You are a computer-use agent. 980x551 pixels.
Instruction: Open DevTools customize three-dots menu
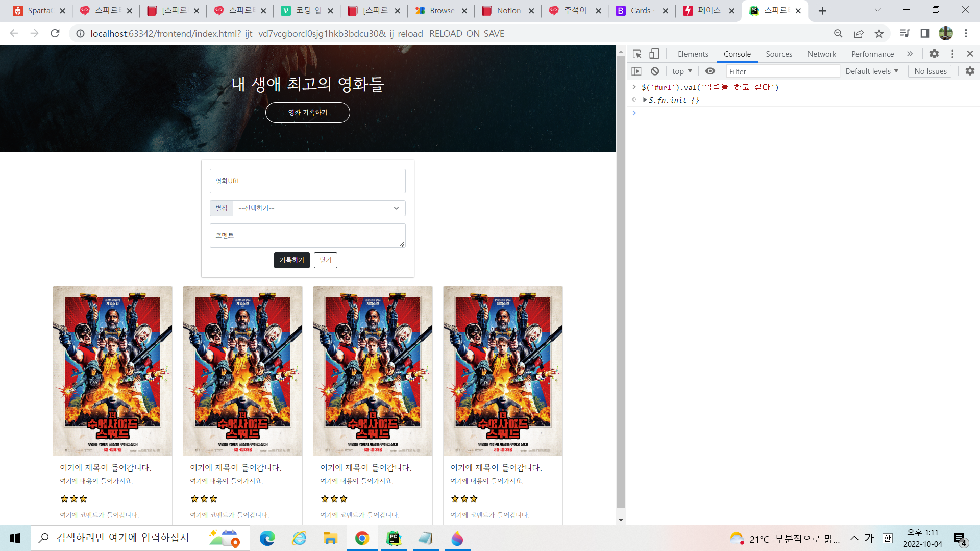(x=952, y=54)
